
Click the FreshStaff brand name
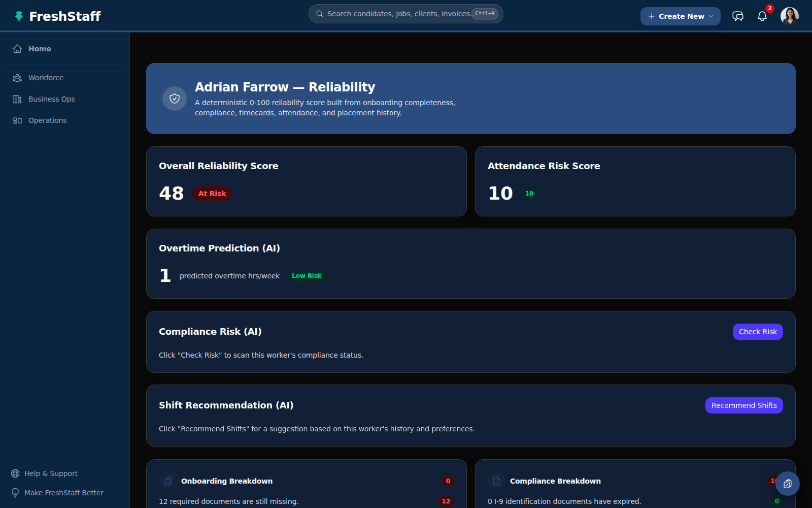pos(65,16)
